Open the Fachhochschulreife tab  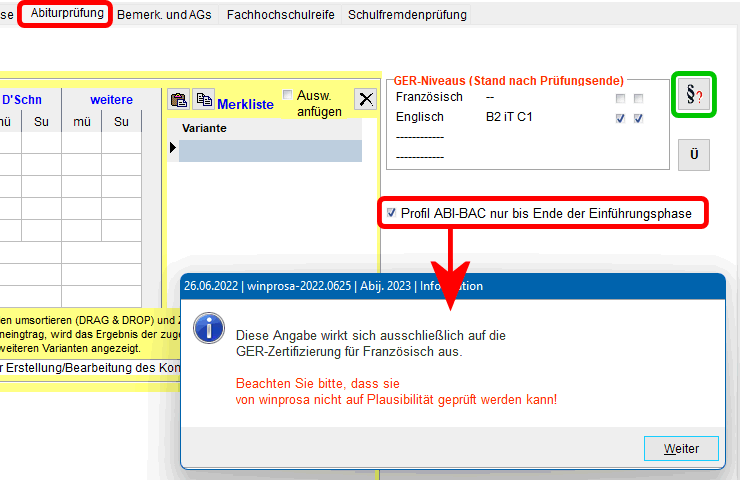(x=282, y=15)
